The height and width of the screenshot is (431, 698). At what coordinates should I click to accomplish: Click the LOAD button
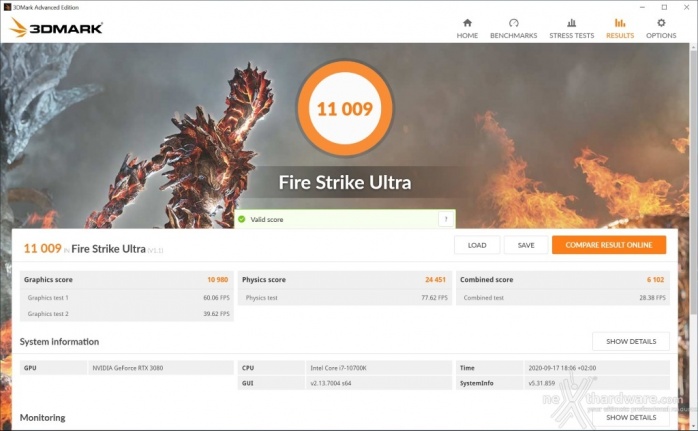tap(477, 245)
